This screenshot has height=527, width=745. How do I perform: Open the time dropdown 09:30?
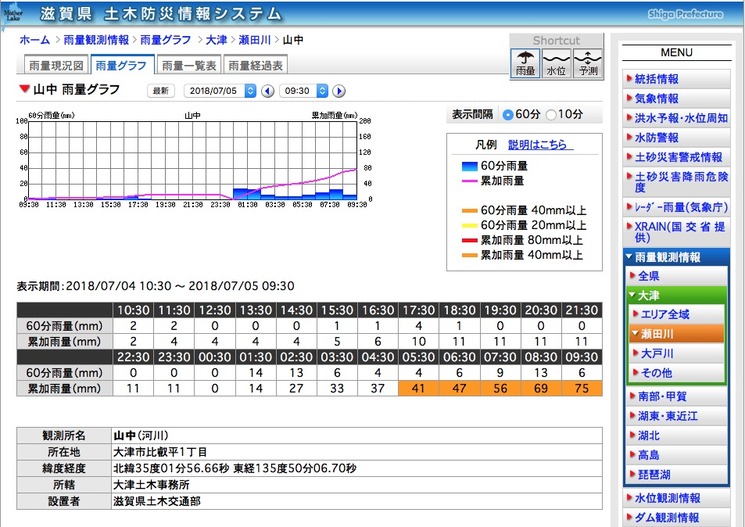click(304, 91)
